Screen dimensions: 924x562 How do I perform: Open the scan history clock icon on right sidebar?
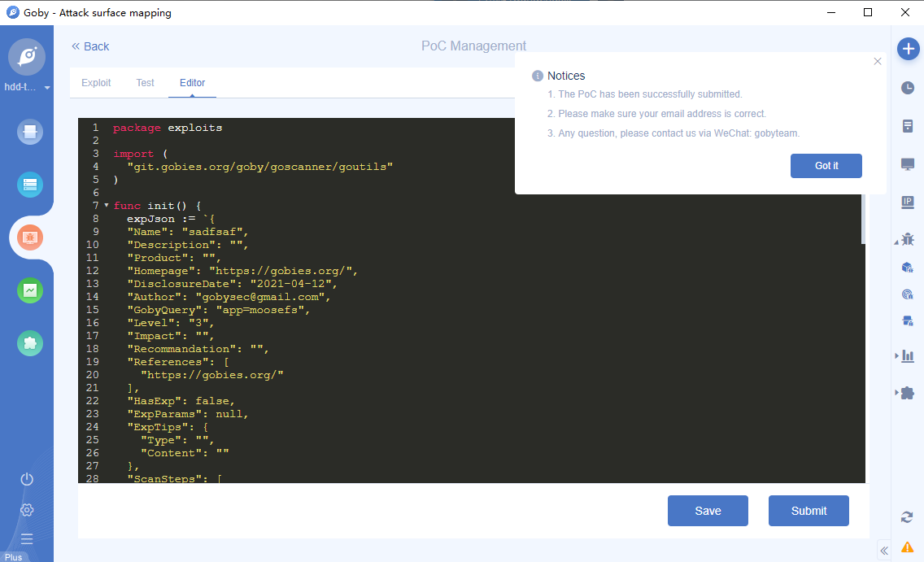point(907,88)
